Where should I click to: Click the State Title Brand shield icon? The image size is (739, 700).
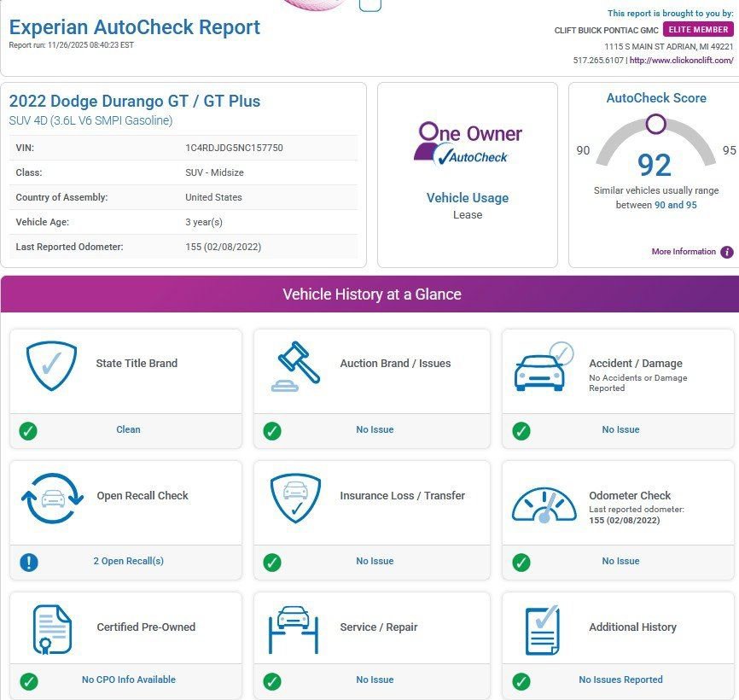51,365
